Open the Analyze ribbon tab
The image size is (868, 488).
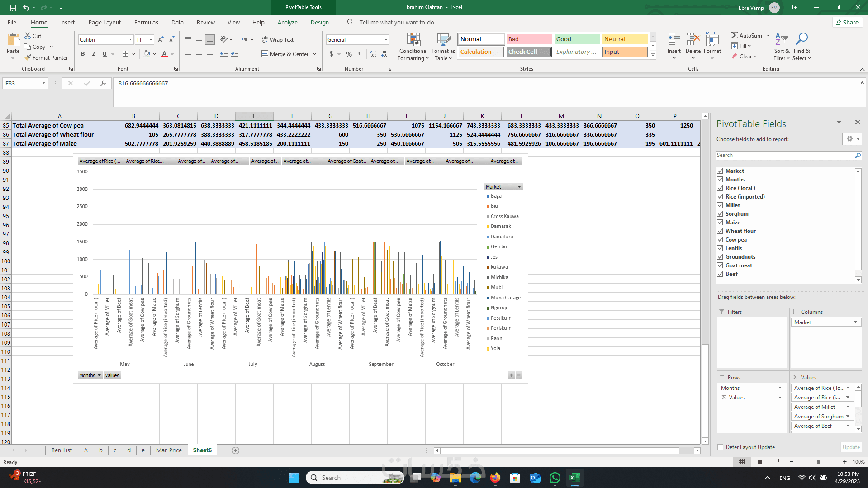287,22
